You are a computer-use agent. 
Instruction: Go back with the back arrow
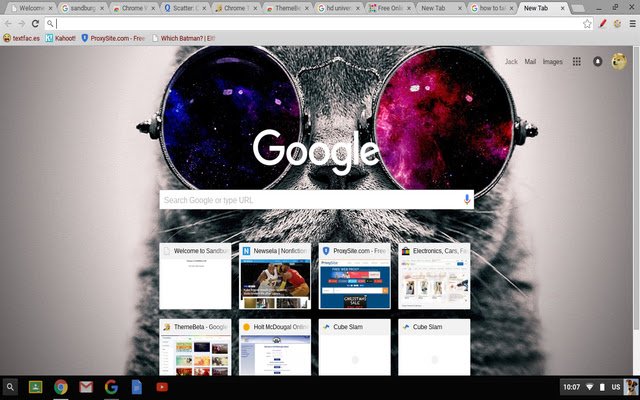click(x=8, y=24)
